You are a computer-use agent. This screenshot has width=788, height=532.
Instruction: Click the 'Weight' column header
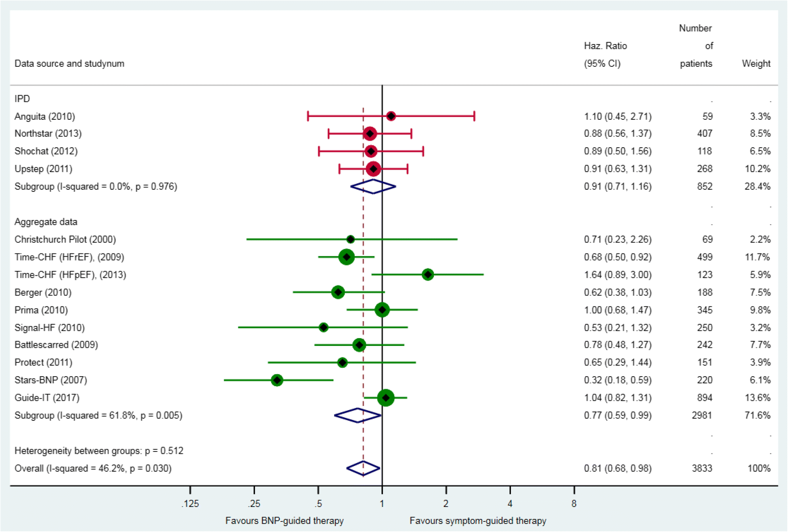click(x=756, y=64)
